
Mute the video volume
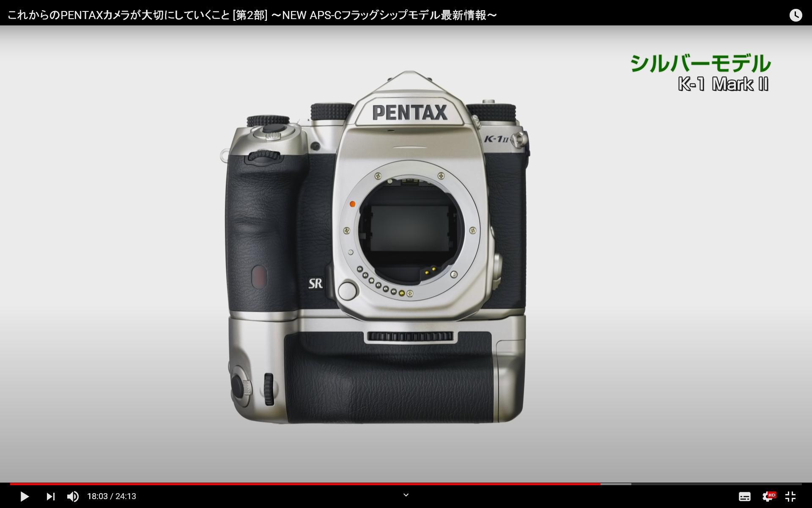click(x=73, y=496)
